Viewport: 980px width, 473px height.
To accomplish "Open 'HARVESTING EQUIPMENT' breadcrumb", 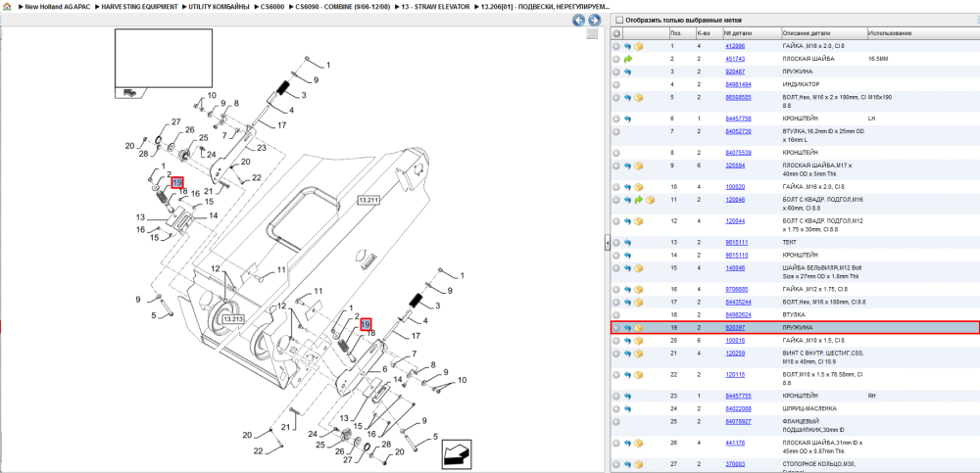I will coord(139,6).
